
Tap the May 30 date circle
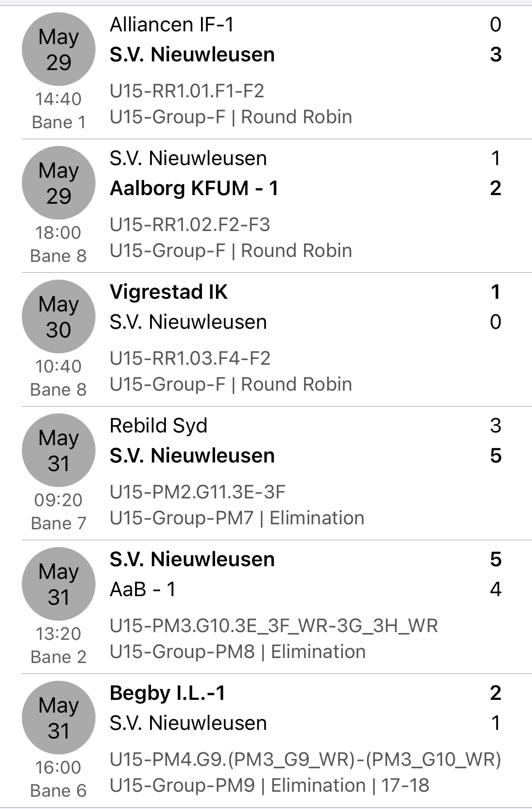[x=59, y=317]
